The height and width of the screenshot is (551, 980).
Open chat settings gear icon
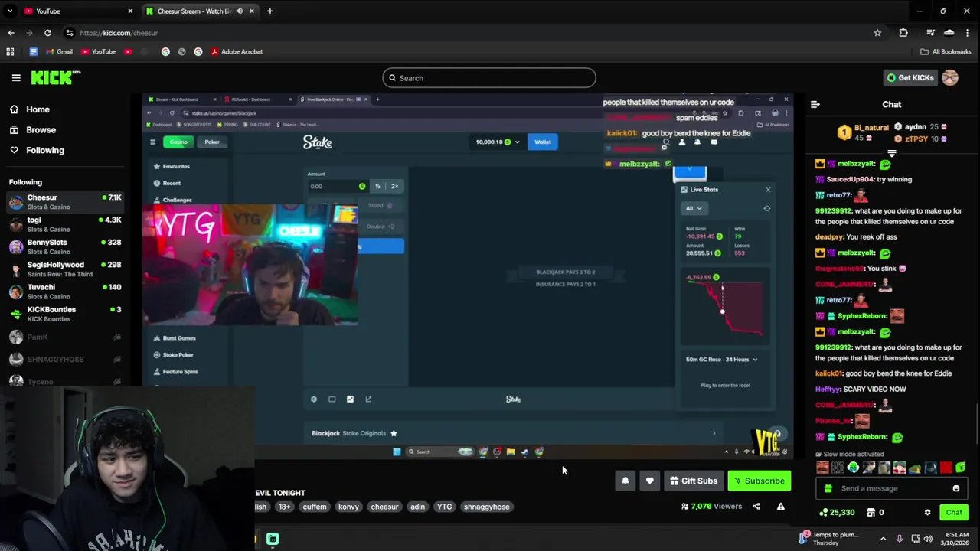[x=927, y=512]
